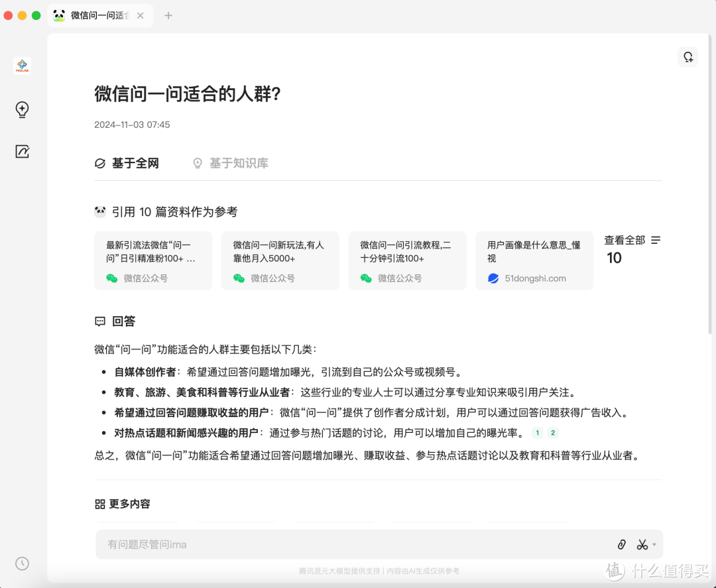716x588 pixels.
Task: Click the grid icon beside 更多内容
Action: (100, 504)
